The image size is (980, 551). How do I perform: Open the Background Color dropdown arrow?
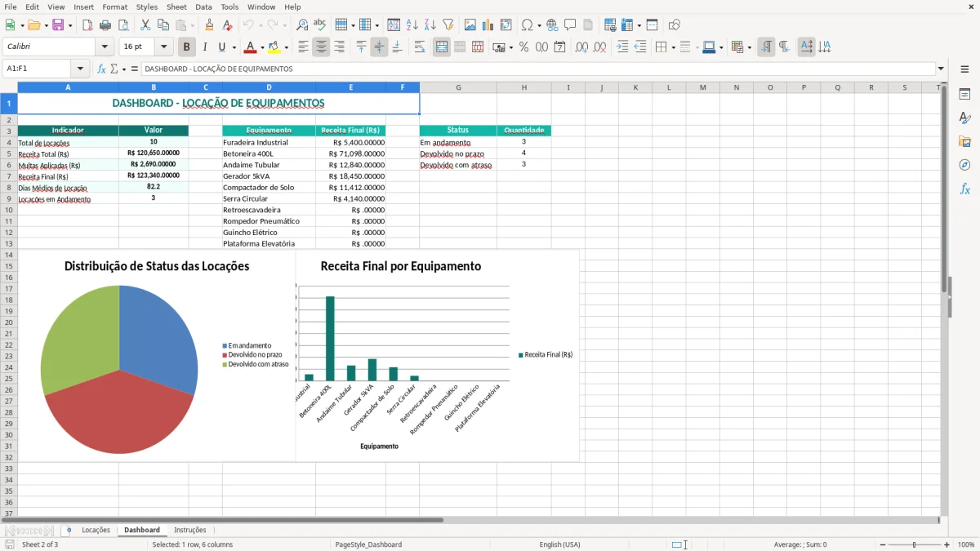click(286, 48)
